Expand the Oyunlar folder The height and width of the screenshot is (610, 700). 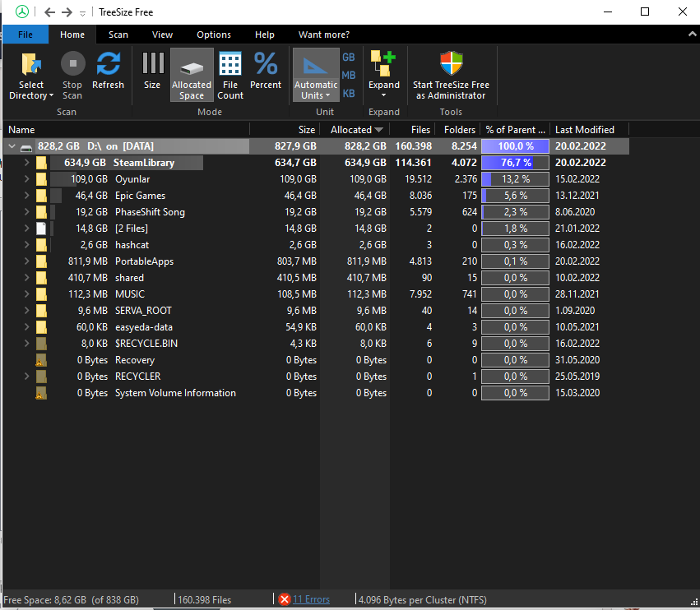[26, 179]
